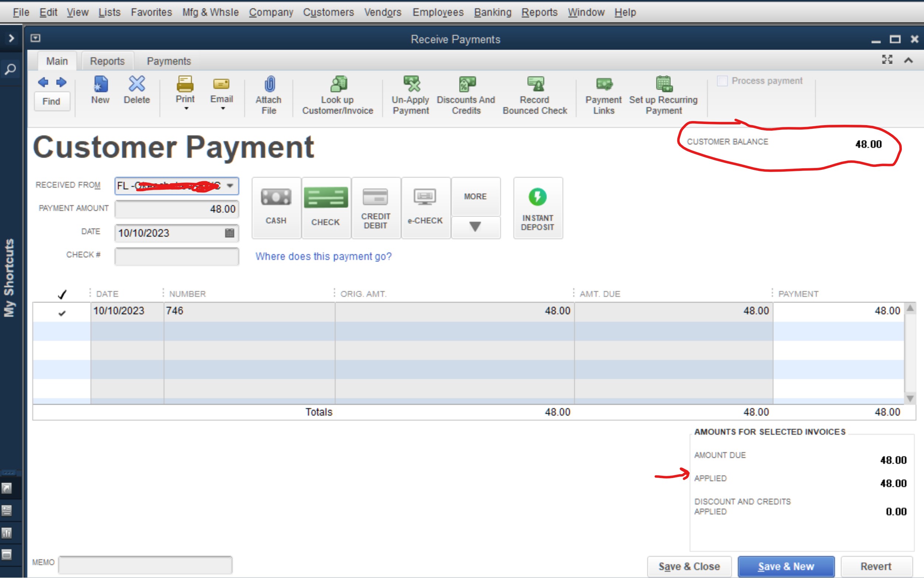The image size is (924, 578).
Task: Select the CHECK payment method
Action: [325, 207]
